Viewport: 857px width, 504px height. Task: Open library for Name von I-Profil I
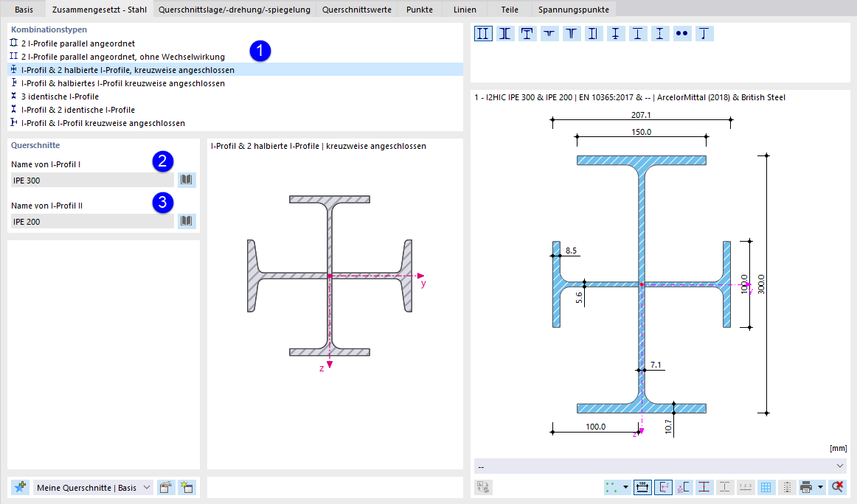[x=187, y=180]
